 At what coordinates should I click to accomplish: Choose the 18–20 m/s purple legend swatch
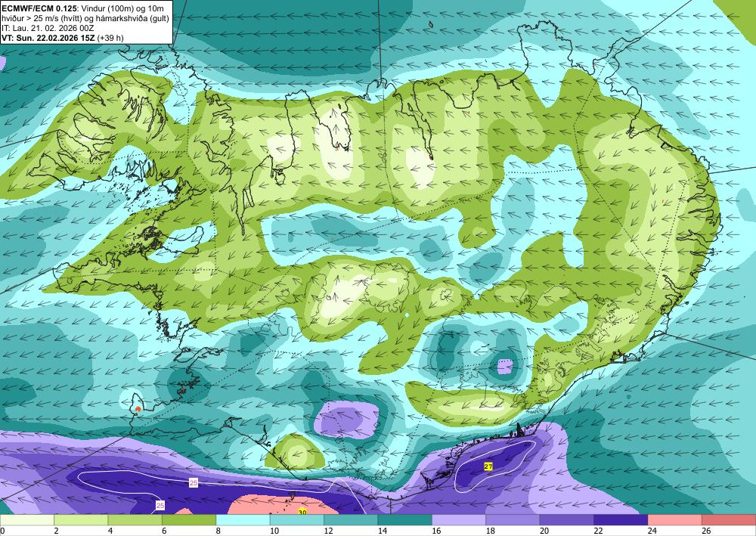[513, 520]
